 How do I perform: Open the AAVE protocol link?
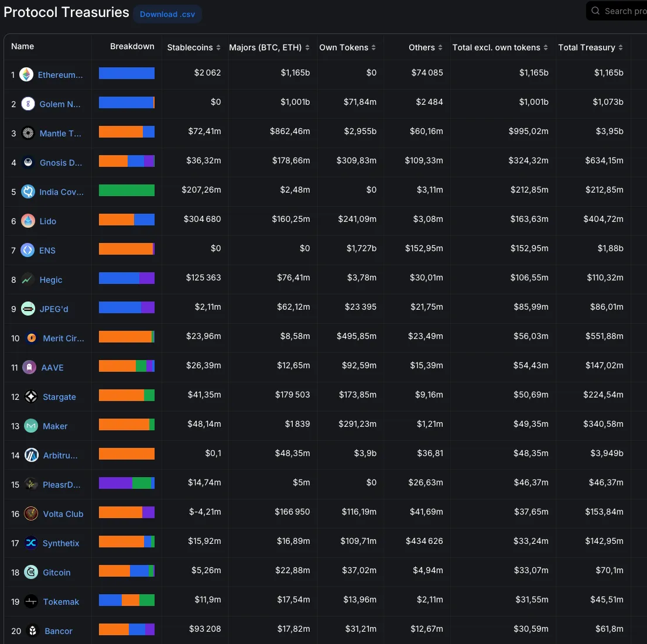pyautogui.click(x=52, y=368)
